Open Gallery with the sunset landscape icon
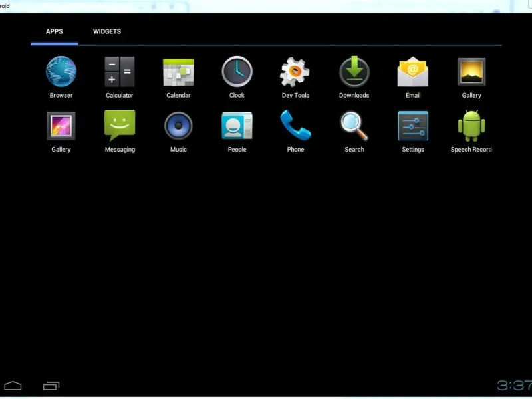 point(471,72)
